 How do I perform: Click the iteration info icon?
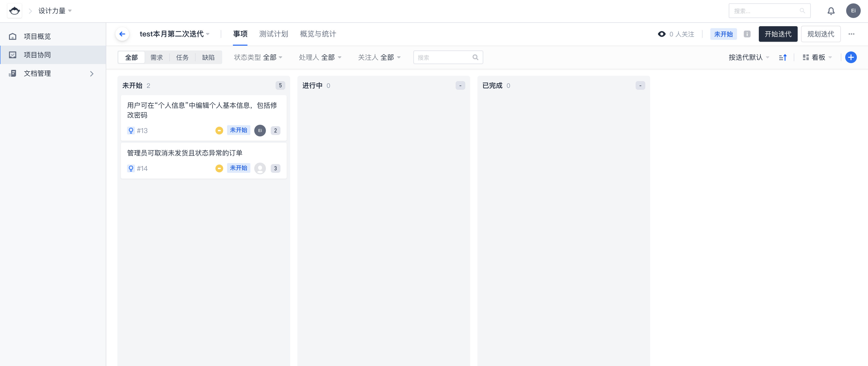747,34
